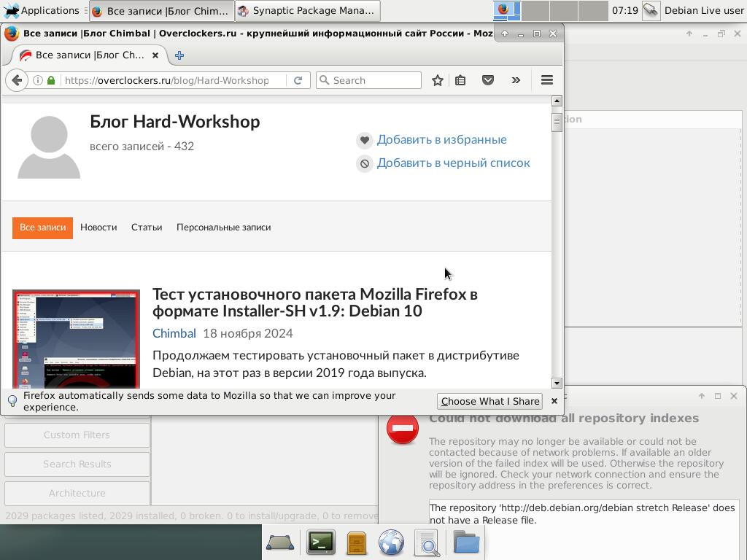
Task: Open application finder magnifier dock icon
Action: 427,542
